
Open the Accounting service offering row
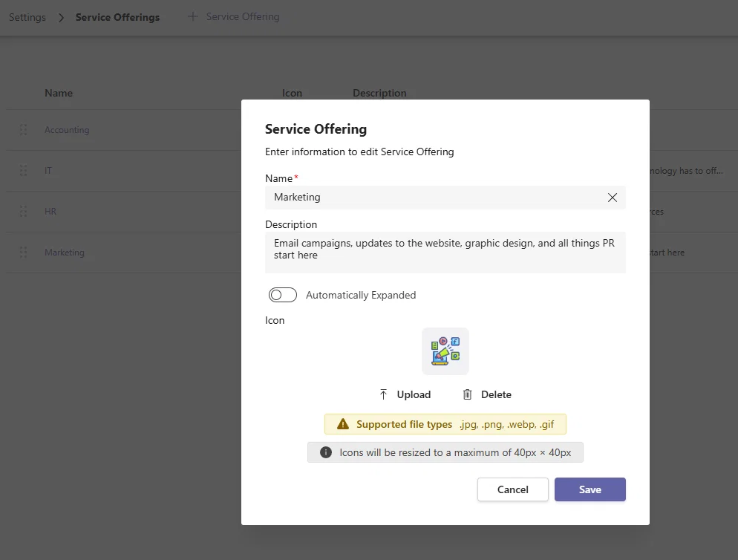(67, 130)
